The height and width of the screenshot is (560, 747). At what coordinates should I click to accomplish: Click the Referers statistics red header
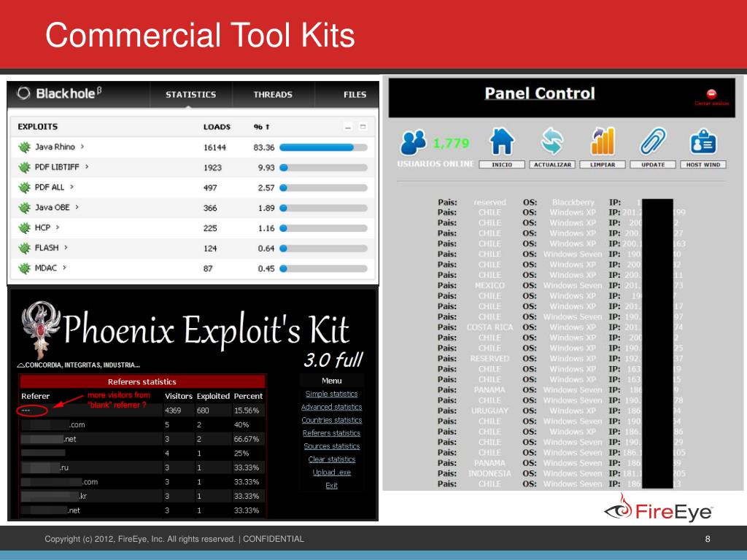click(x=142, y=382)
